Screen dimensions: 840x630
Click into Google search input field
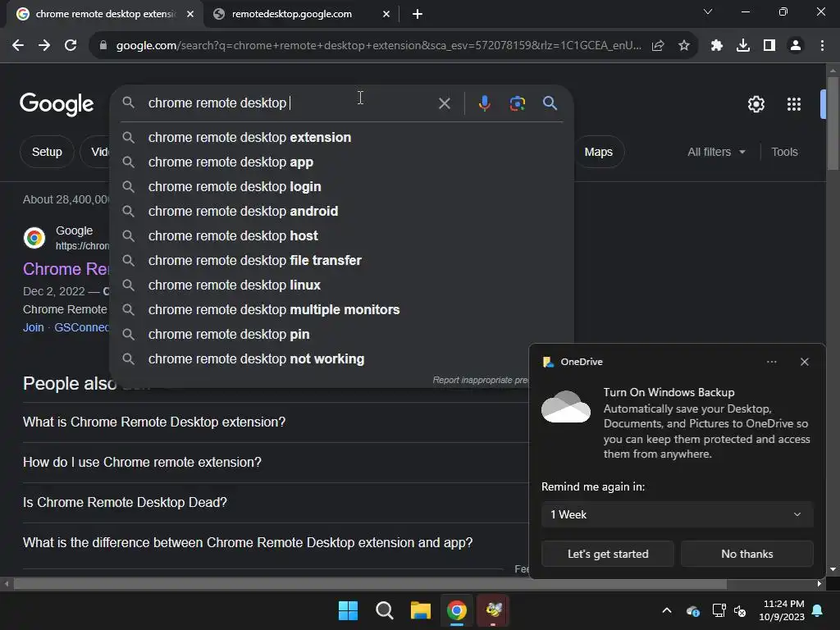tap(290, 103)
